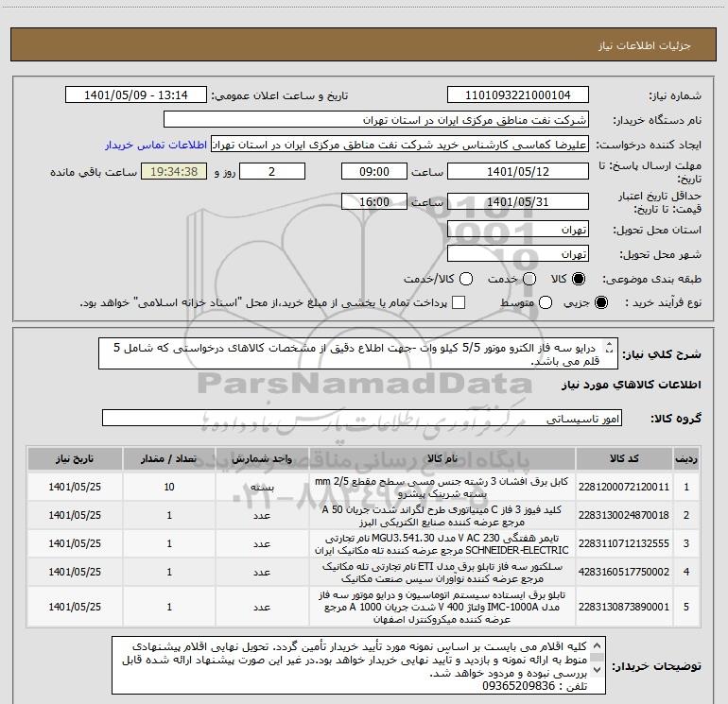Viewport: 728px width, 704px height.
Task: Click the price validity time 16:00
Action: pyautogui.click(x=374, y=201)
